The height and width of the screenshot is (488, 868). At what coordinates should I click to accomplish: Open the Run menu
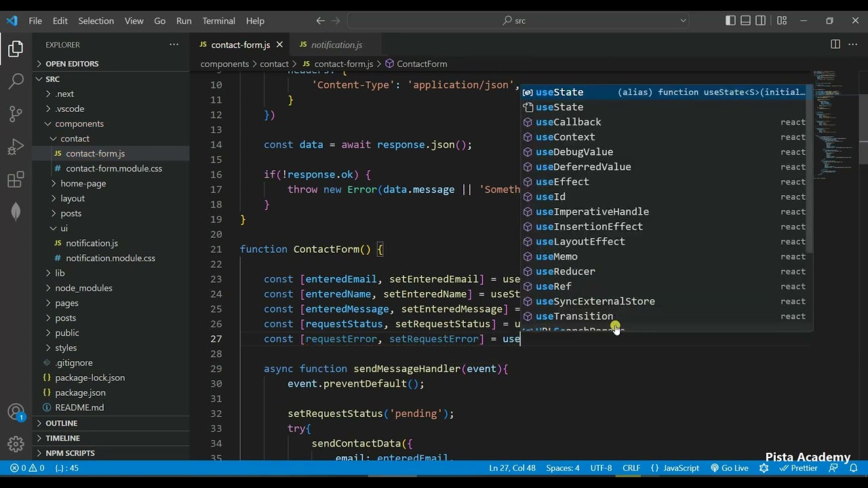(184, 21)
